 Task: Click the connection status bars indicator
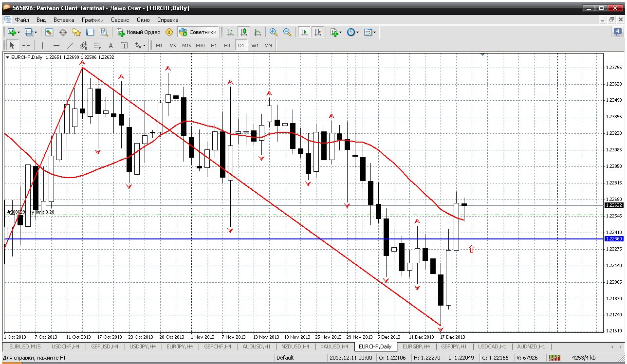click(x=556, y=358)
